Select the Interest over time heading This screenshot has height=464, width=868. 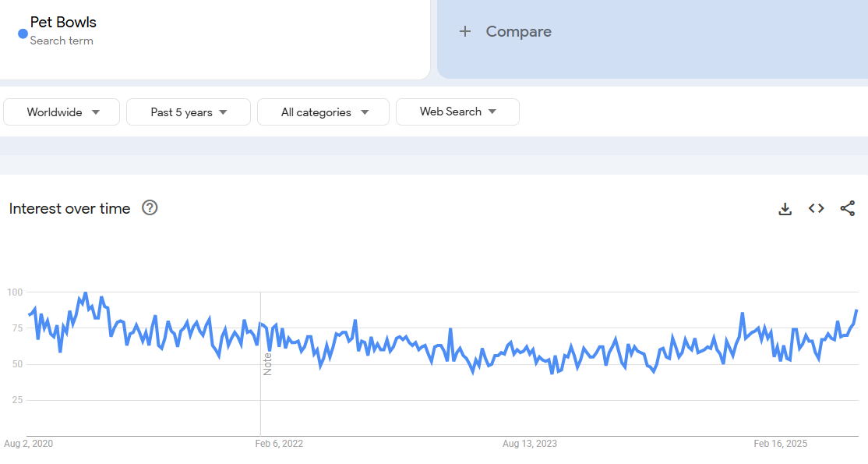point(69,208)
